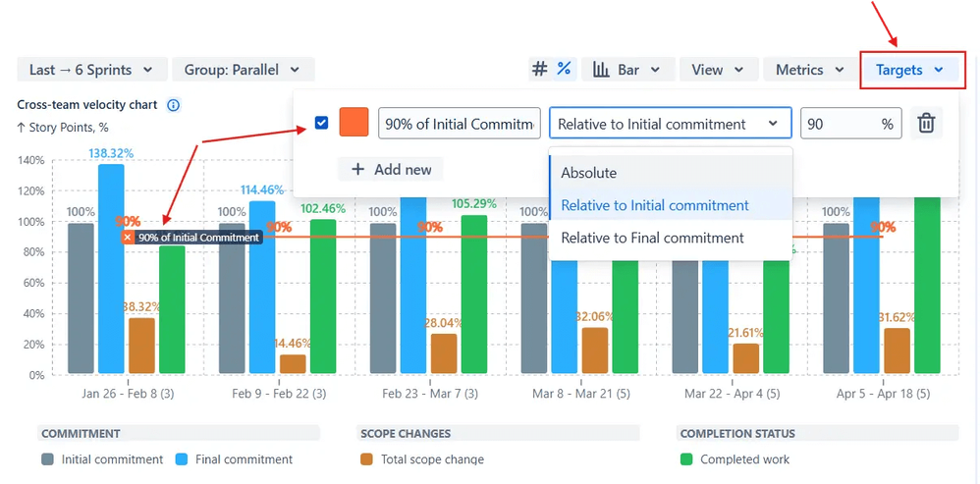The width and height of the screenshot is (980, 484).
Task: Switch to percentage (%) display
Action: (x=564, y=69)
